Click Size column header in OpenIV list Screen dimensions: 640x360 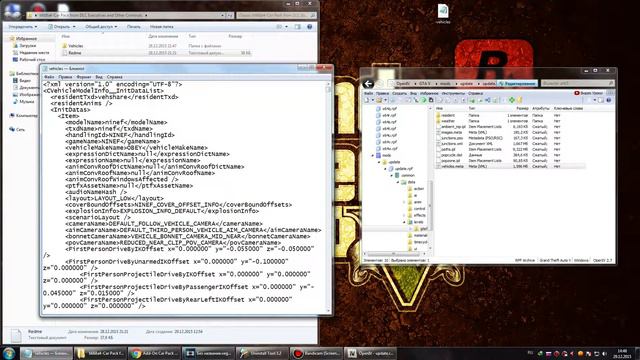point(522,109)
